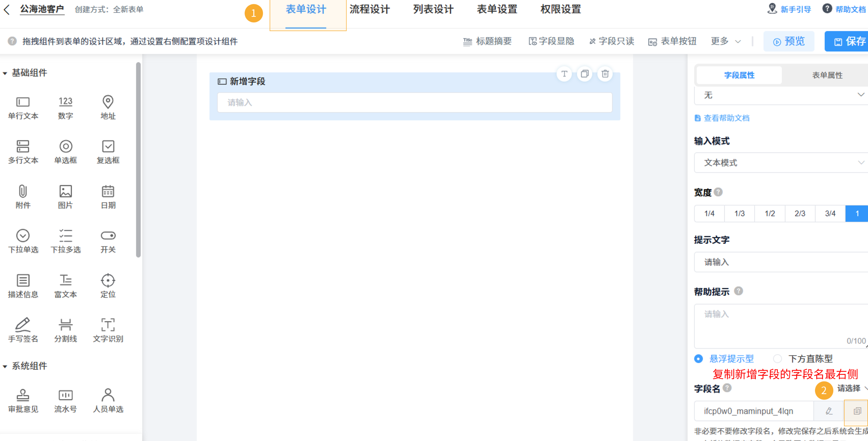
Task: Open the 新手引导 guide link
Action: (x=789, y=9)
